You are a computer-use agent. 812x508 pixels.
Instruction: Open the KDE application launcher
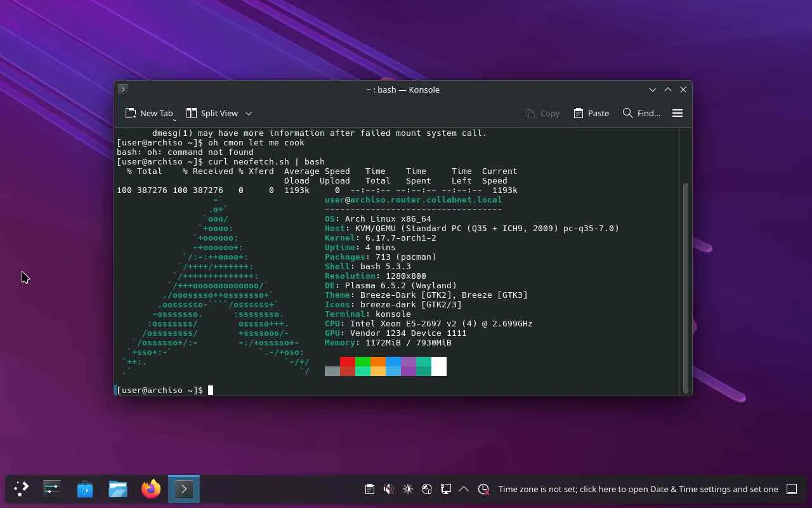22,489
